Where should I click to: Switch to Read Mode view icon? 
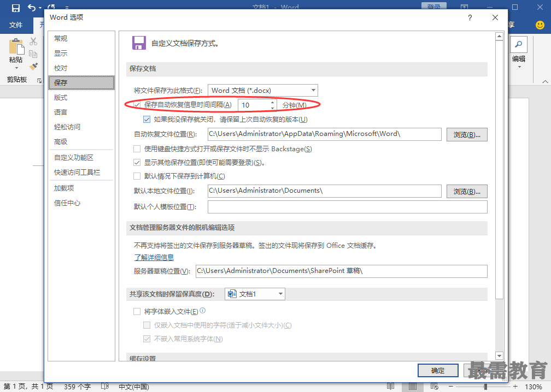(390, 387)
